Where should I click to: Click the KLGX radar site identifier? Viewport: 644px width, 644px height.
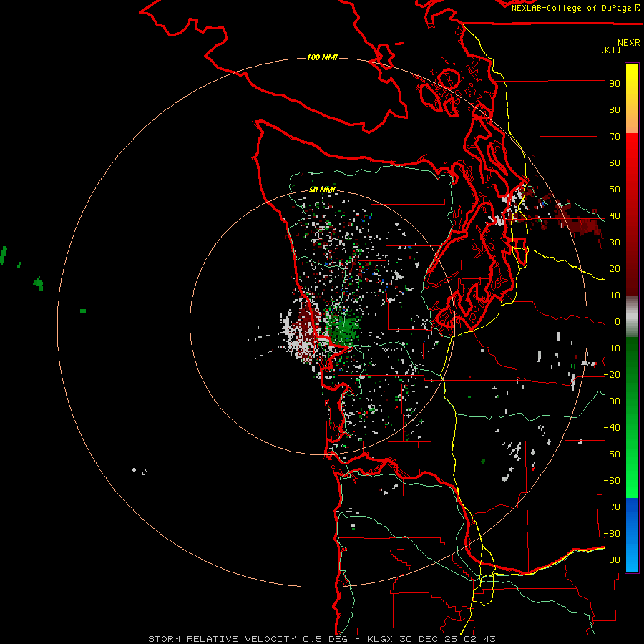tap(381, 639)
